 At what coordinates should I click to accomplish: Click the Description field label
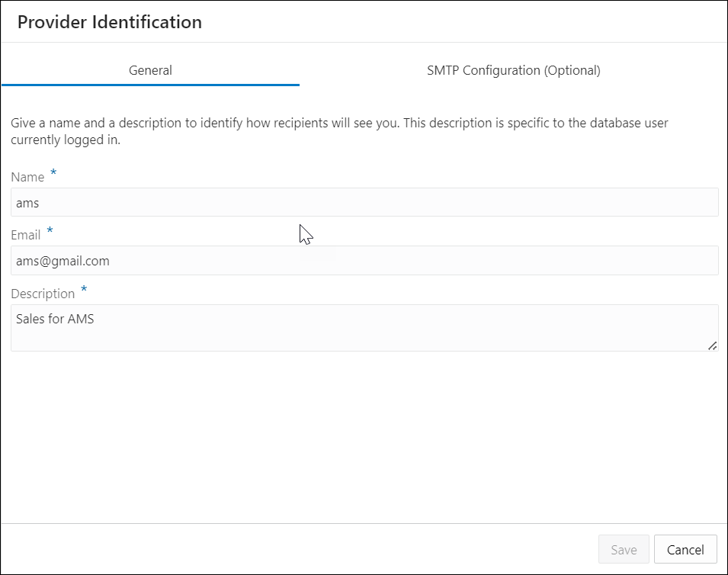click(x=43, y=294)
